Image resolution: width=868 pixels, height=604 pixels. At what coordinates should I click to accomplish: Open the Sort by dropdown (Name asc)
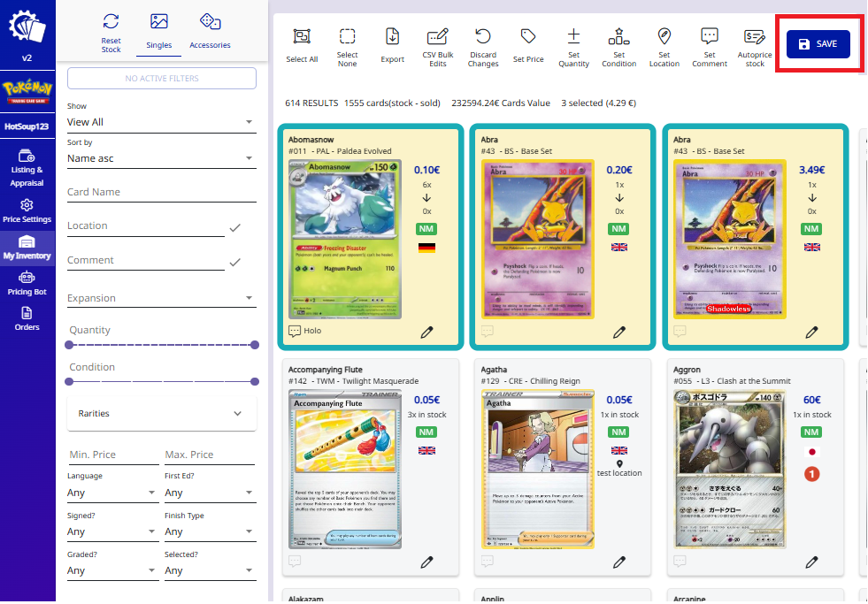[x=162, y=158]
